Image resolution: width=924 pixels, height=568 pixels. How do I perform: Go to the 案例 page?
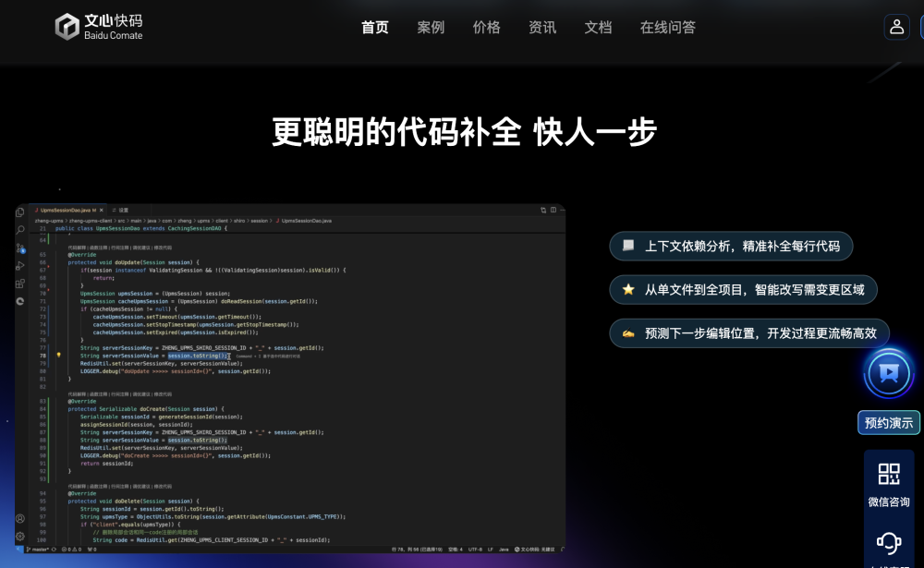tap(431, 28)
